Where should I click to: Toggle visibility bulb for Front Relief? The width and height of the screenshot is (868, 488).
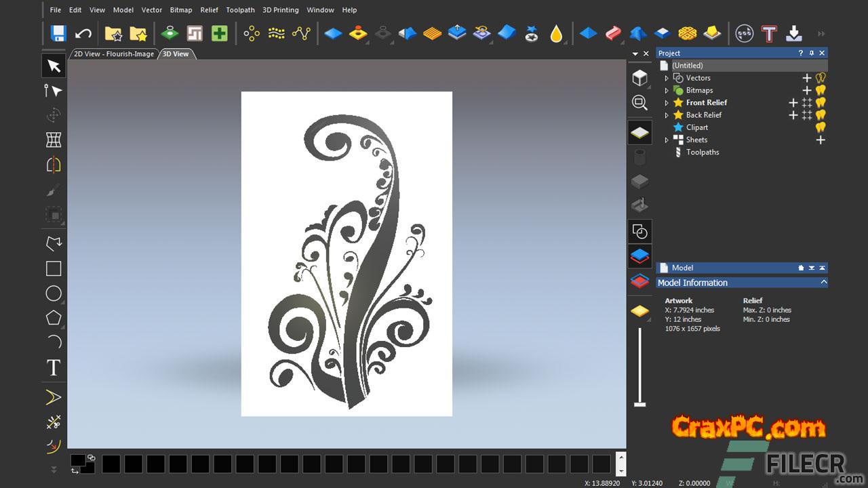tap(821, 102)
